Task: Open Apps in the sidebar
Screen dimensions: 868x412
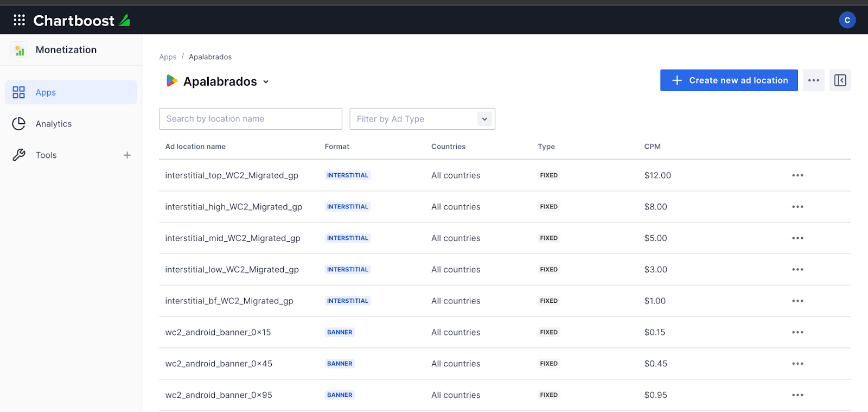Action: click(x=71, y=92)
